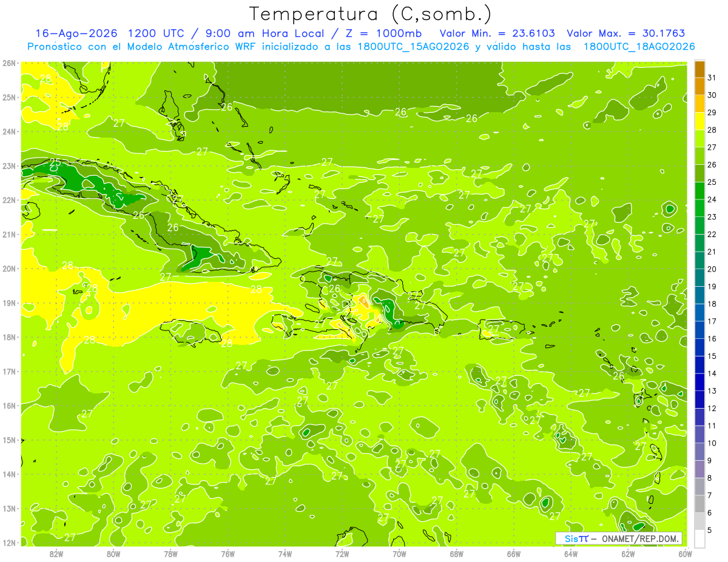Image resolution: width=728 pixels, height=562 pixels.
Task: Click 'Valor Min. = 23.6103' readout
Action: click(x=497, y=33)
